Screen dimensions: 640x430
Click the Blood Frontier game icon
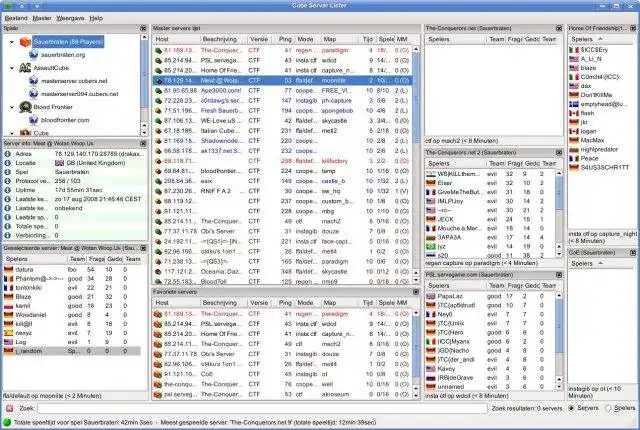click(25, 107)
